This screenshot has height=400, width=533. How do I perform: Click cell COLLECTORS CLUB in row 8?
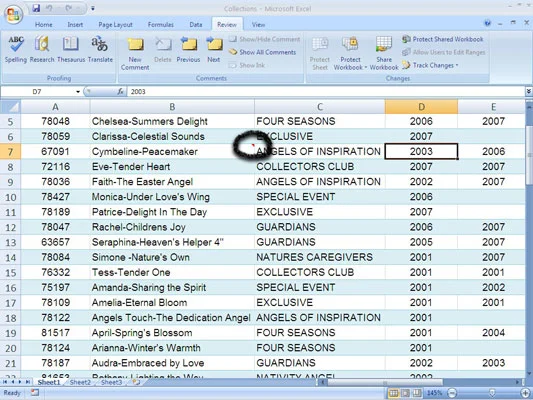(x=320, y=167)
